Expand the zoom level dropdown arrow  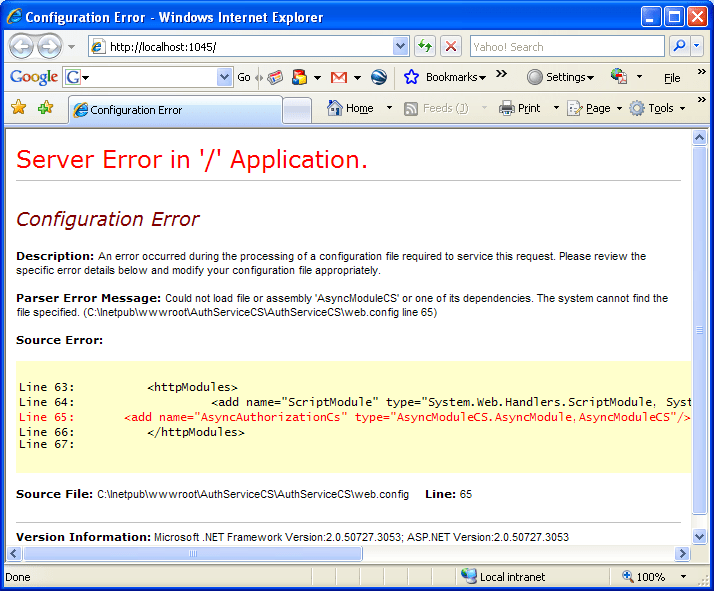click(x=683, y=576)
